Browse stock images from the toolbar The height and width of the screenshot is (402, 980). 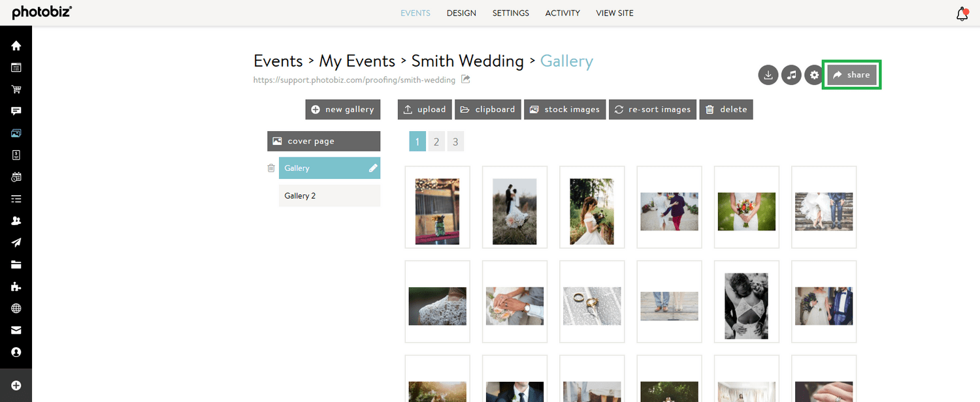point(564,109)
